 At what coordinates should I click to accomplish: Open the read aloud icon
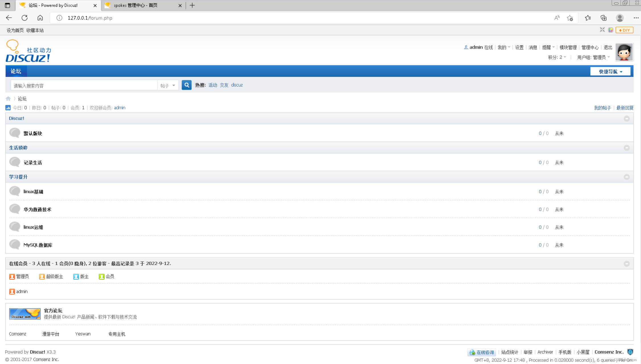point(557,18)
